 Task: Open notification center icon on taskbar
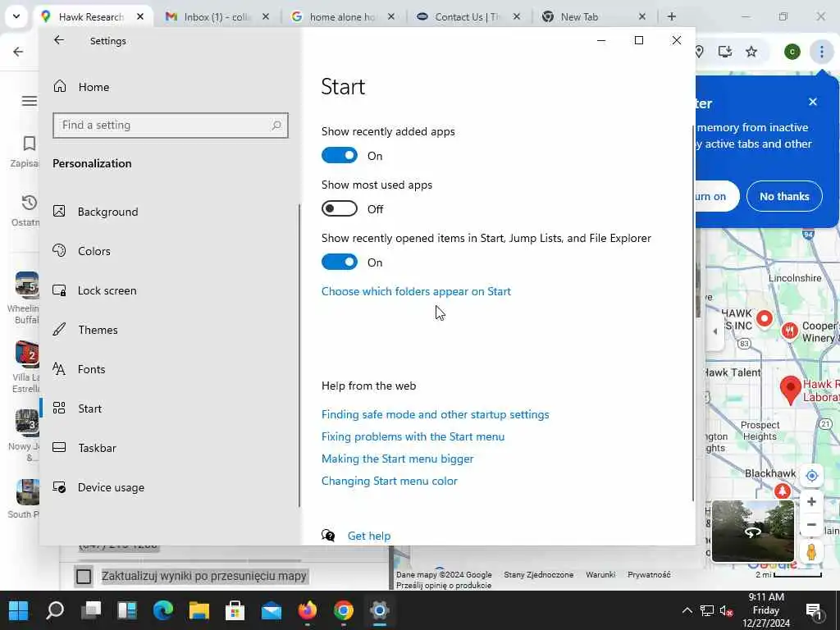point(814,610)
